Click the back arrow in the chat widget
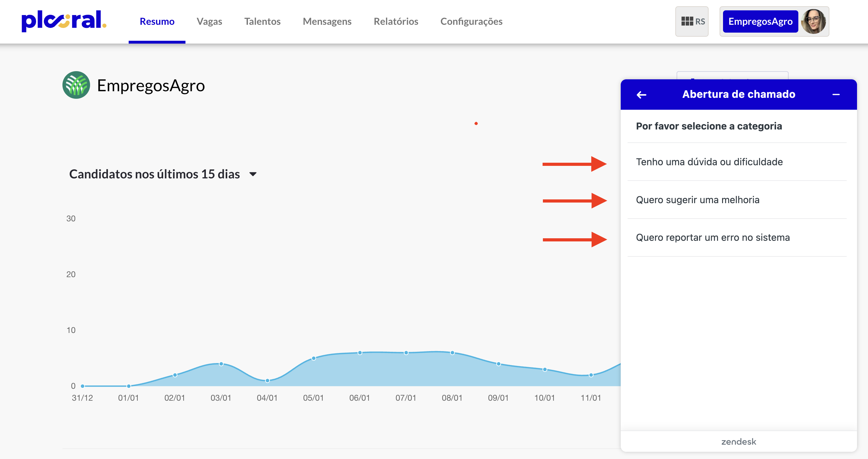This screenshot has width=868, height=459. [x=641, y=95]
